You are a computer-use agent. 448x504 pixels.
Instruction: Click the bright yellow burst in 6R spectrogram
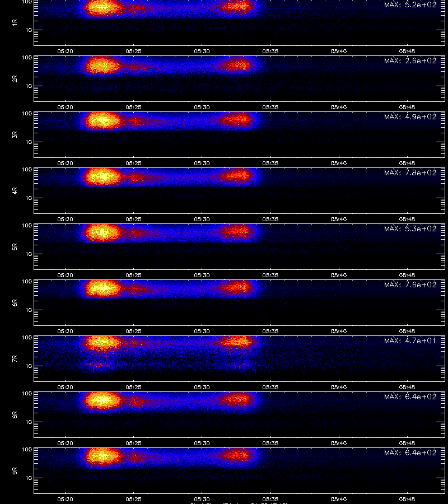coord(102,288)
